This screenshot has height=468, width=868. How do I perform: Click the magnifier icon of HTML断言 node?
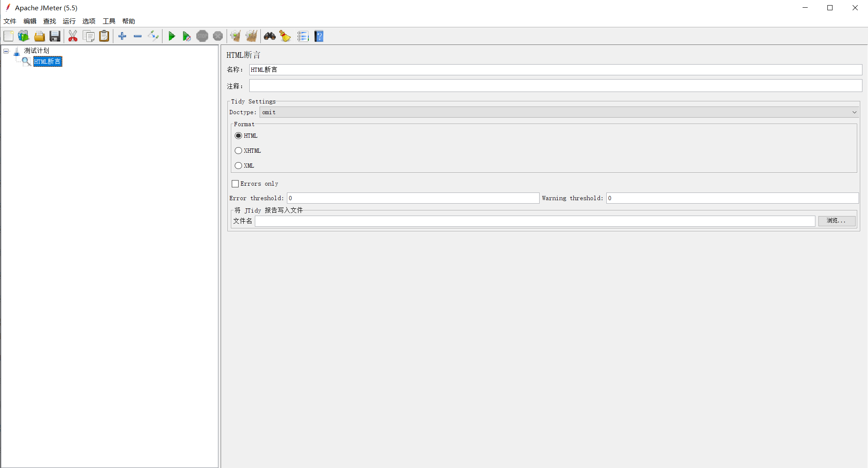point(26,62)
